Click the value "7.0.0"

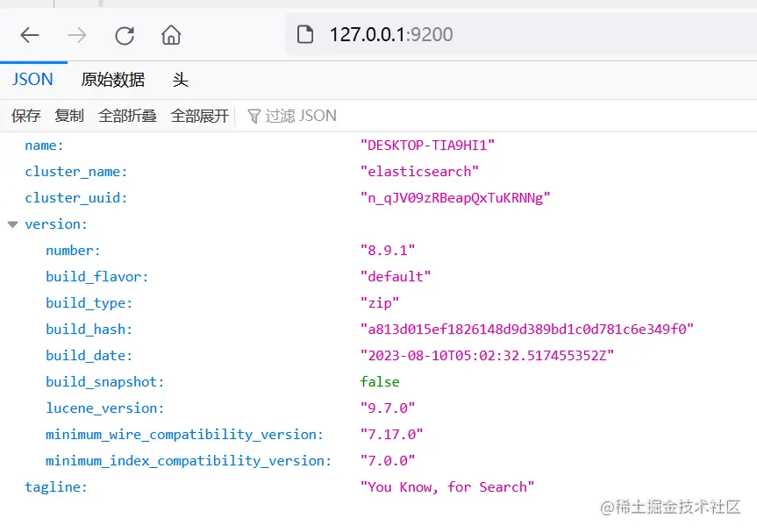pos(388,461)
